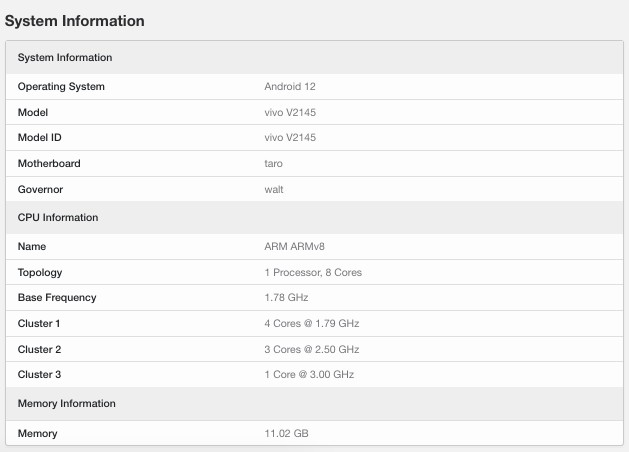This screenshot has width=629, height=452.
Task: Select the Model ID row label
Action: [x=39, y=138]
